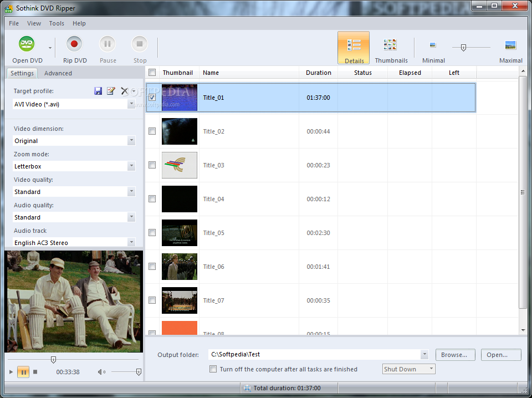Expand the Audio track dropdown

(131, 242)
